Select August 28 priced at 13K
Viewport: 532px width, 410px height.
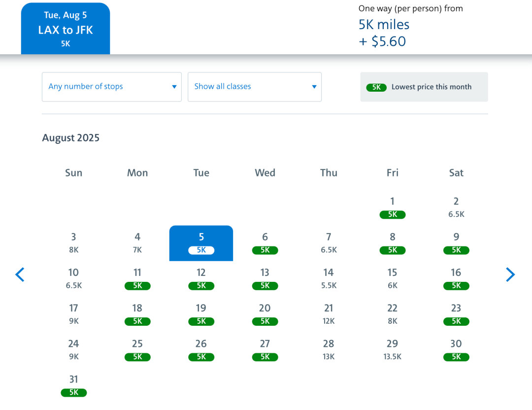coord(329,349)
